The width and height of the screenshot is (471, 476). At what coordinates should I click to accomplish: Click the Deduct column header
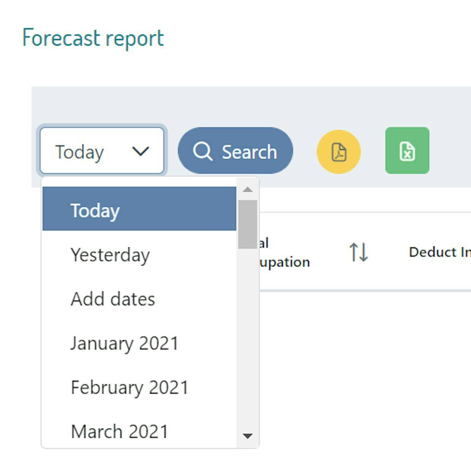[439, 252]
